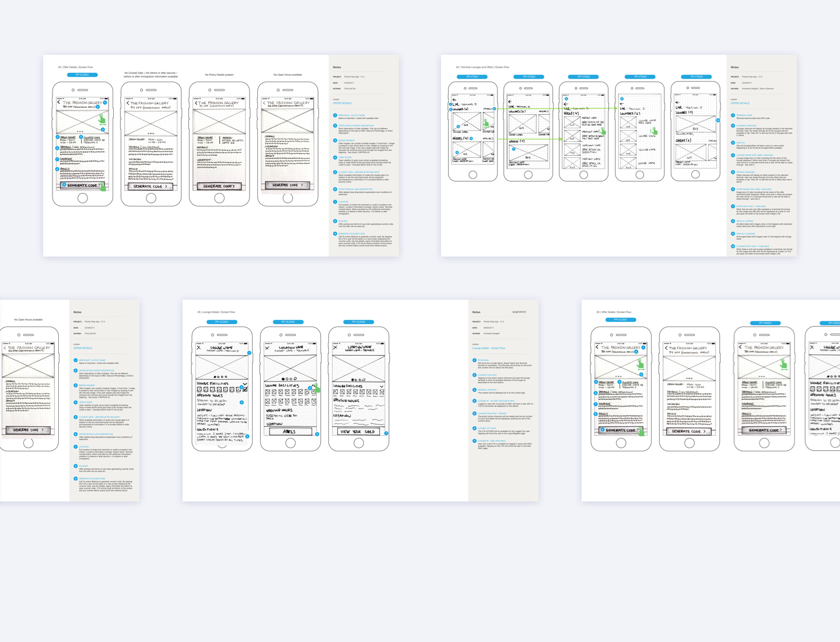The width and height of the screenshot is (840, 642).
Task: Click the home button of the ACCESS phone
Action: coord(290,443)
